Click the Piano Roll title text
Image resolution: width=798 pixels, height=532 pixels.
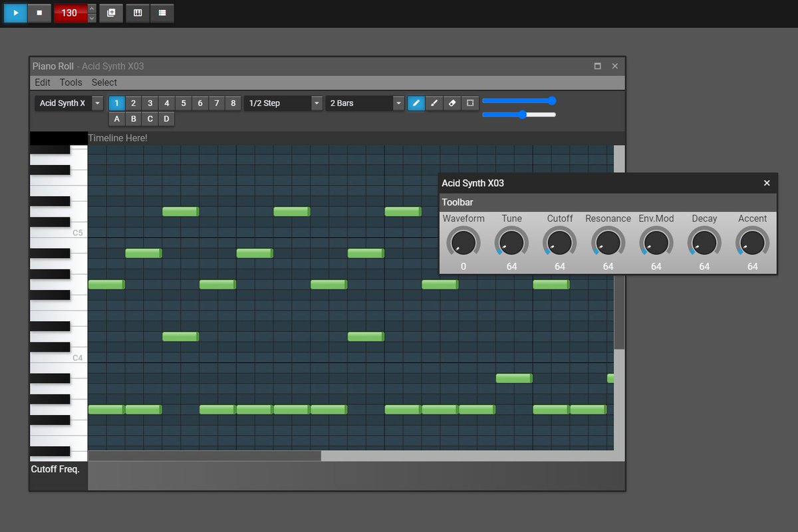53,66
